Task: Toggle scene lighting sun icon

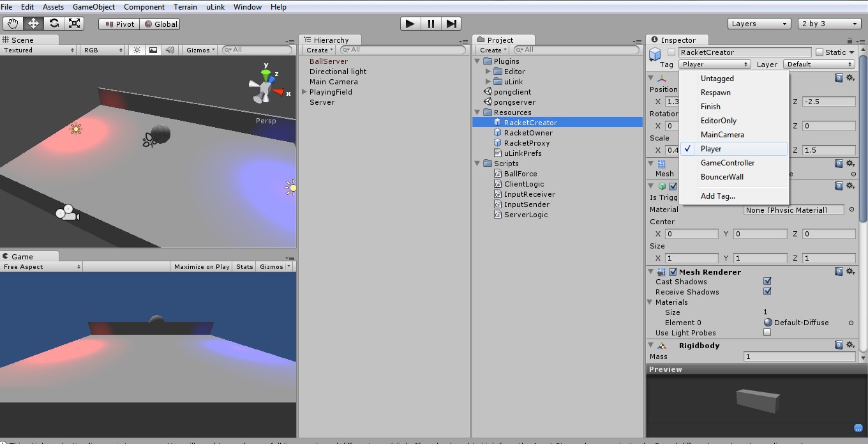Action: [137, 50]
